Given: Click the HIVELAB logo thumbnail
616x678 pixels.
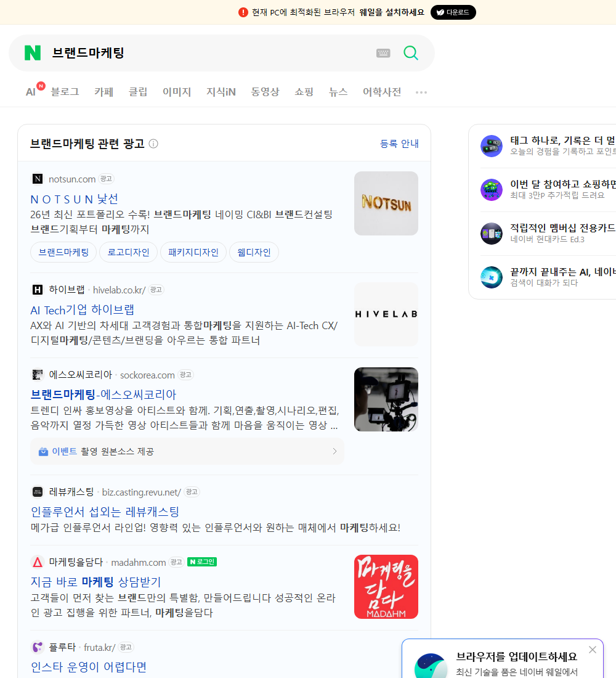Looking at the screenshot, I should coord(386,314).
